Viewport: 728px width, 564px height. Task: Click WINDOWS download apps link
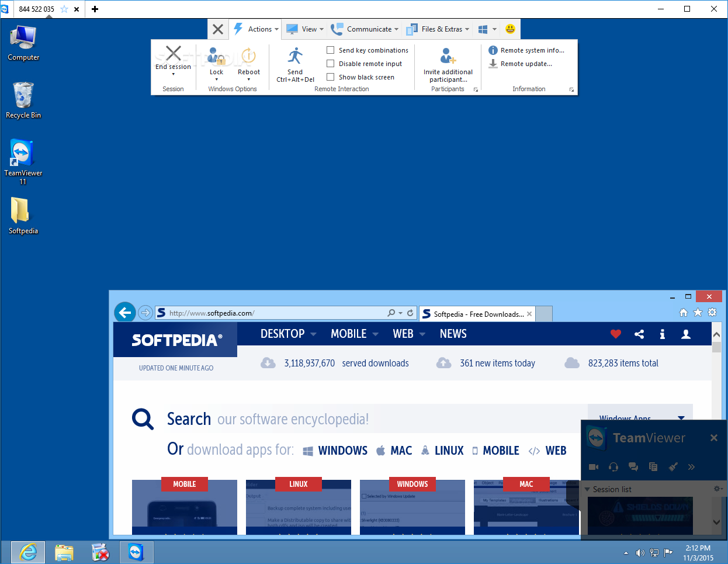[335, 451]
